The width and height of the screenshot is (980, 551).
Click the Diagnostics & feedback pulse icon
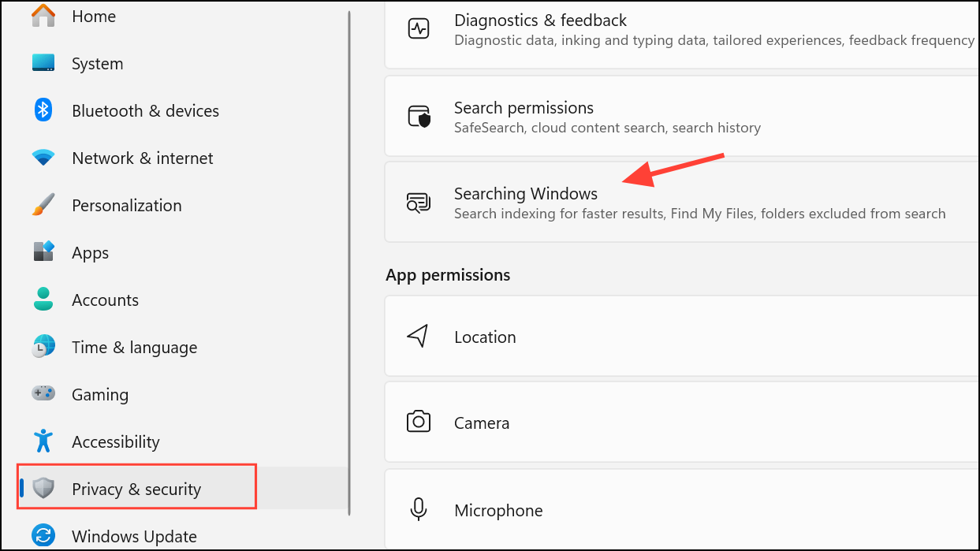pyautogui.click(x=418, y=28)
